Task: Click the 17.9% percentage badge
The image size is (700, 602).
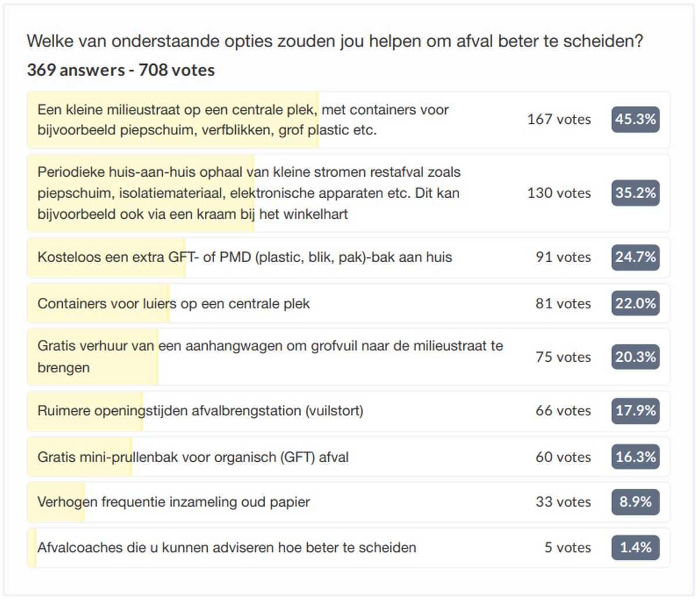Action: coord(635,411)
